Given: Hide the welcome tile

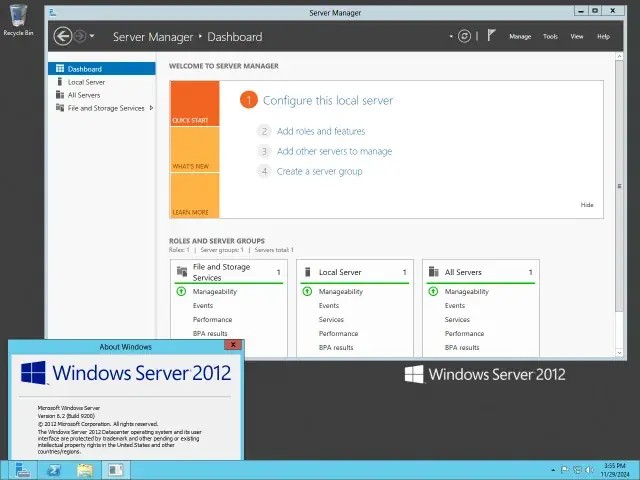Looking at the screenshot, I should pos(587,205).
